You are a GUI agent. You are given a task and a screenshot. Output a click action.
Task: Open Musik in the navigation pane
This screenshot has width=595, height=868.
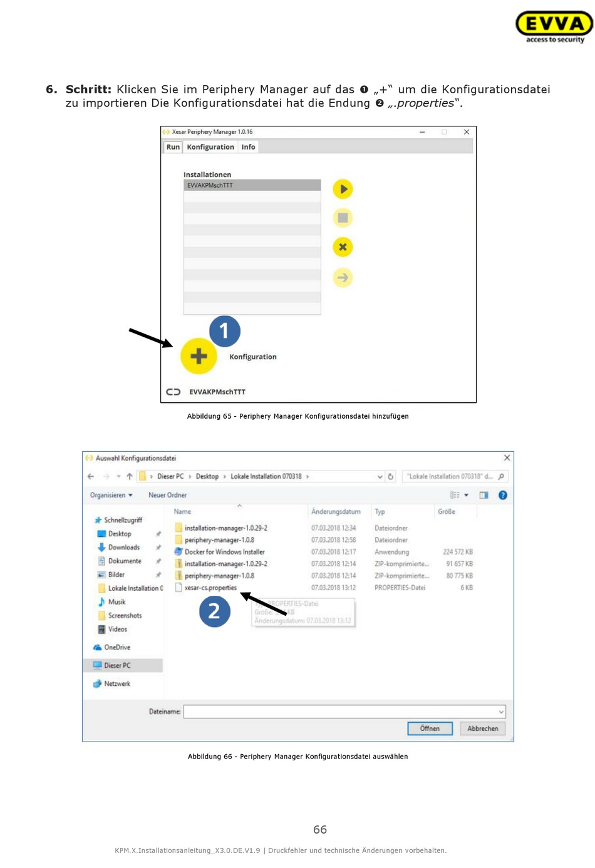(111, 602)
